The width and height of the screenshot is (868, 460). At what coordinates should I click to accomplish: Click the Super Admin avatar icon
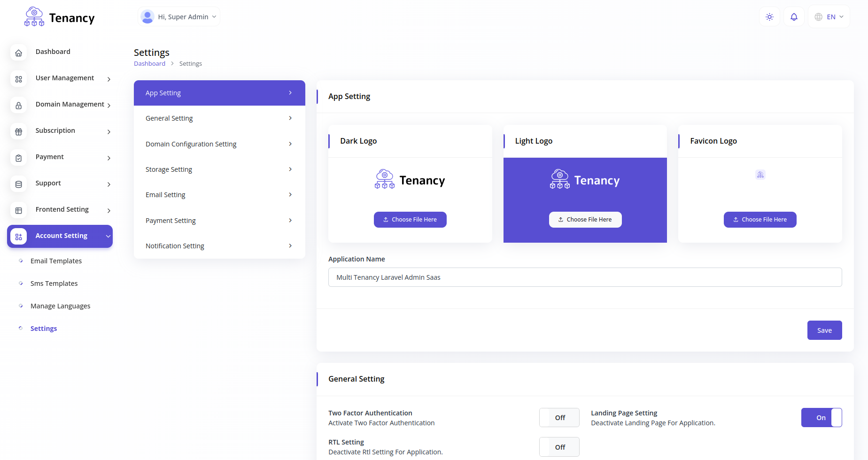147,16
